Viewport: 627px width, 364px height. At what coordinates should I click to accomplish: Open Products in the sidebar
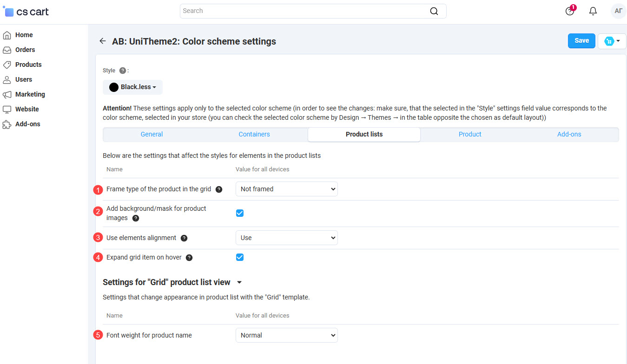pyautogui.click(x=28, y=65)
